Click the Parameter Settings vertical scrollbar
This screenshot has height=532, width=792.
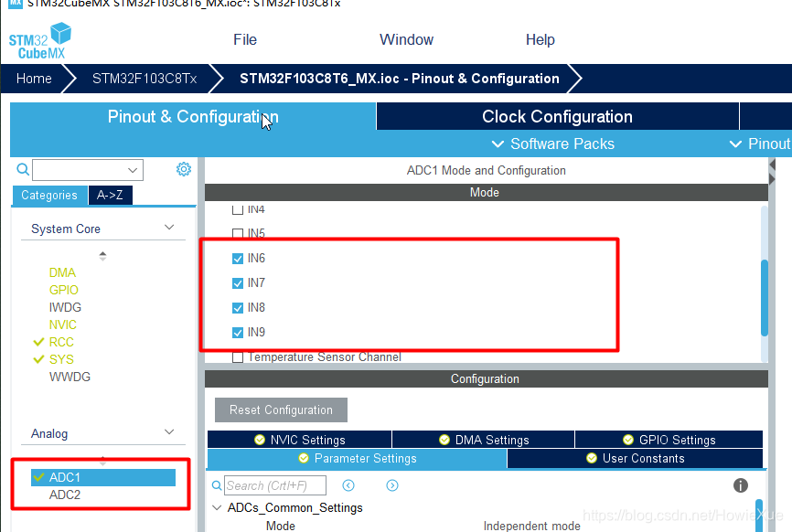click(x=759, y=515)
